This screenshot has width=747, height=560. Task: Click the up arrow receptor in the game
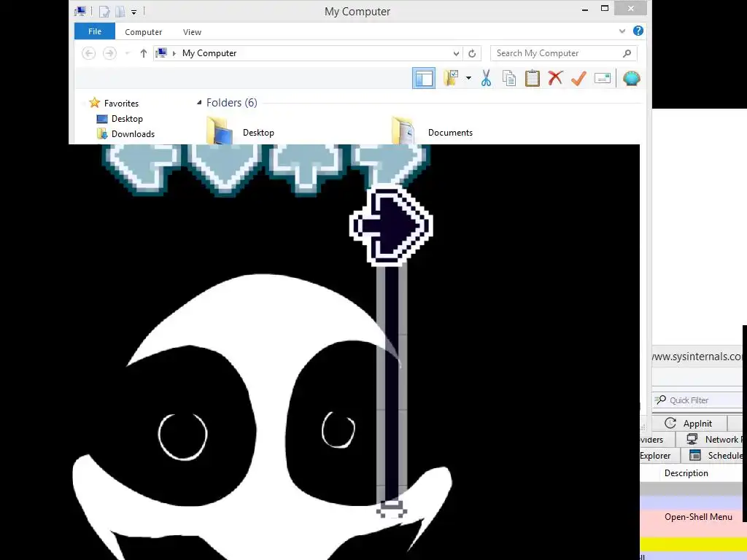click(x=306, y=169)
